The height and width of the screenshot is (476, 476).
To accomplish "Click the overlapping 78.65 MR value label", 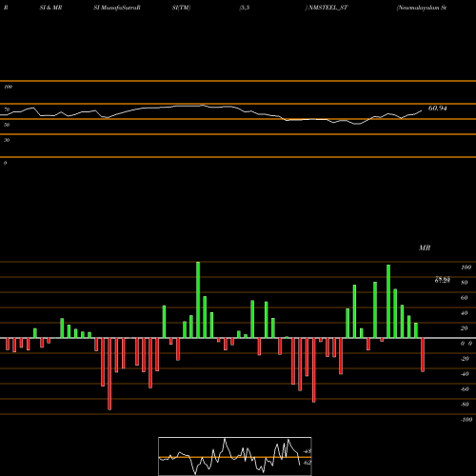I will tap(443, 279).
